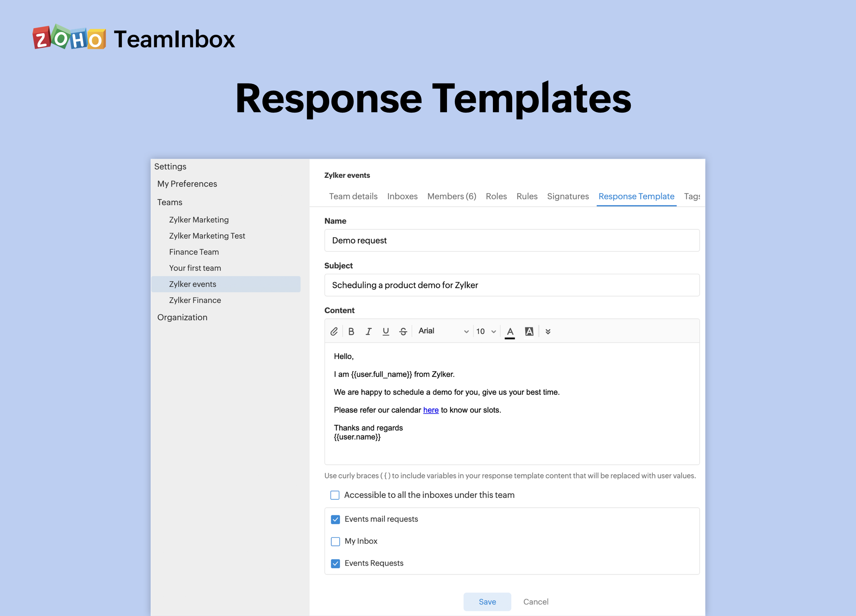
Task: Apply italic formatting in the editor
Action: 368,331
